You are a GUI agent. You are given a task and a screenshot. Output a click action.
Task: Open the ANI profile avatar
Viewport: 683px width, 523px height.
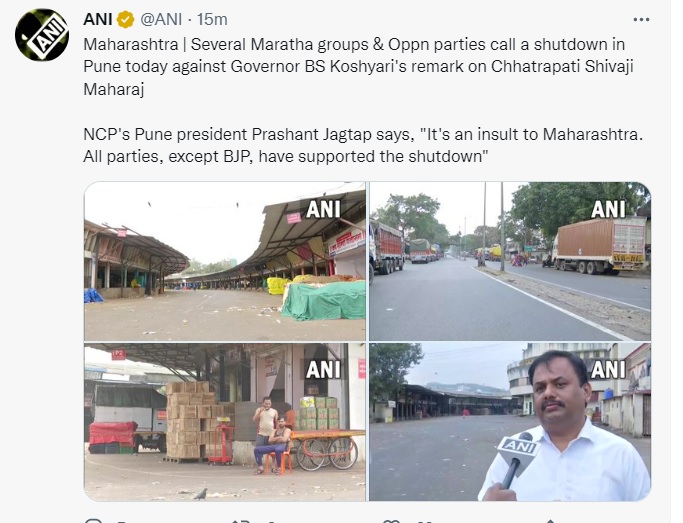point(41,34)
